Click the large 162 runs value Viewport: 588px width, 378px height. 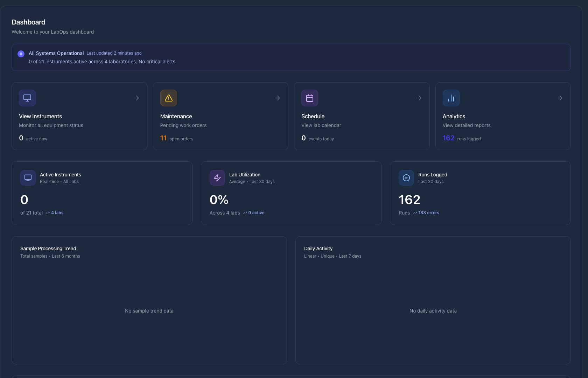tap(409, 200)
